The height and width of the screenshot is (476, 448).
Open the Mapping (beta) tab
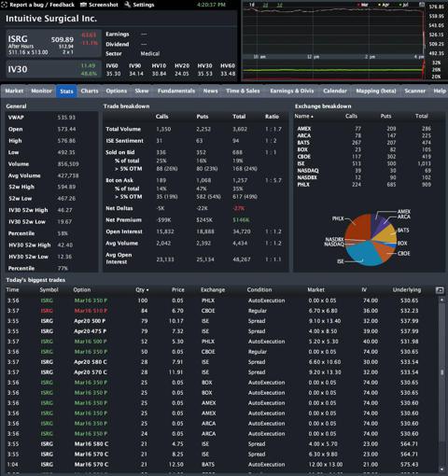pos(376,91)
